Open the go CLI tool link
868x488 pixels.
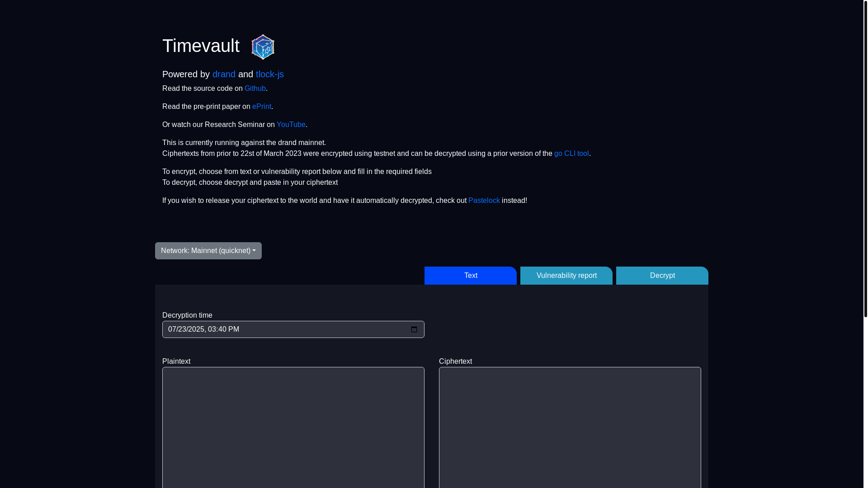[571, 154]
